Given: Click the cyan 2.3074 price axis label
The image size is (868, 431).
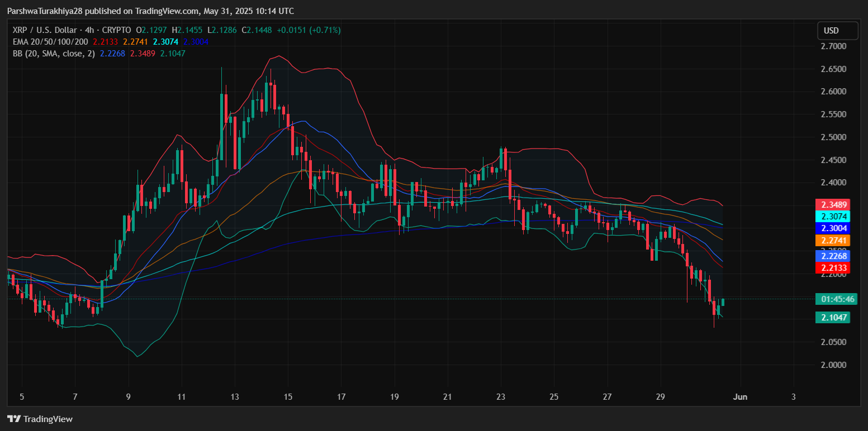Looking at the screenshot, I should pyautogui.click(x=832, y=217).
